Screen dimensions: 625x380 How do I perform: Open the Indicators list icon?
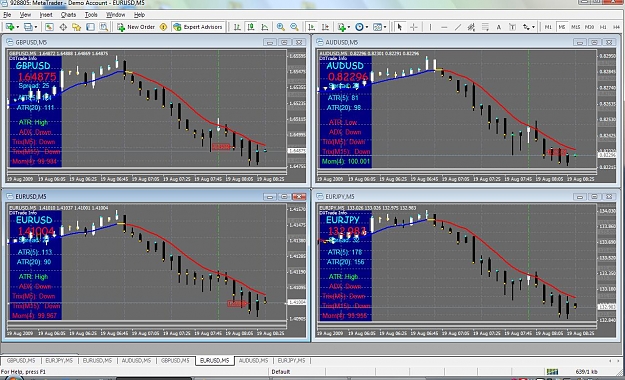coord(342,27)
